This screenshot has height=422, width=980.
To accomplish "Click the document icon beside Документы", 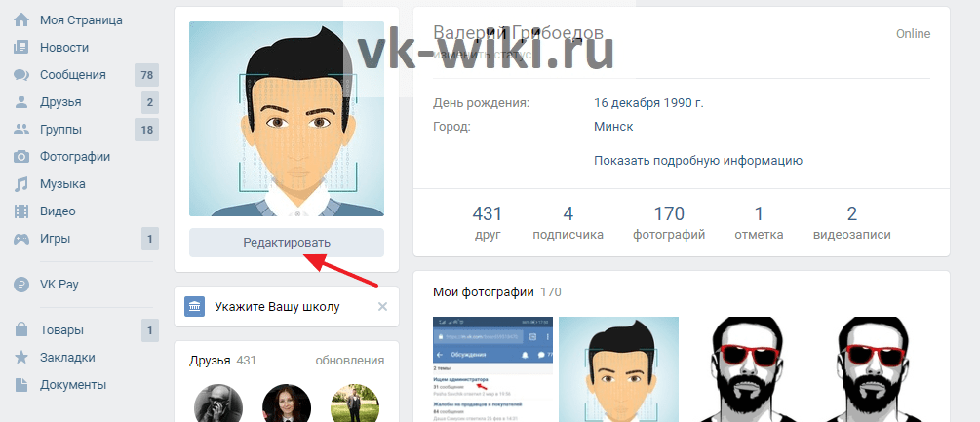I will 21,385.
